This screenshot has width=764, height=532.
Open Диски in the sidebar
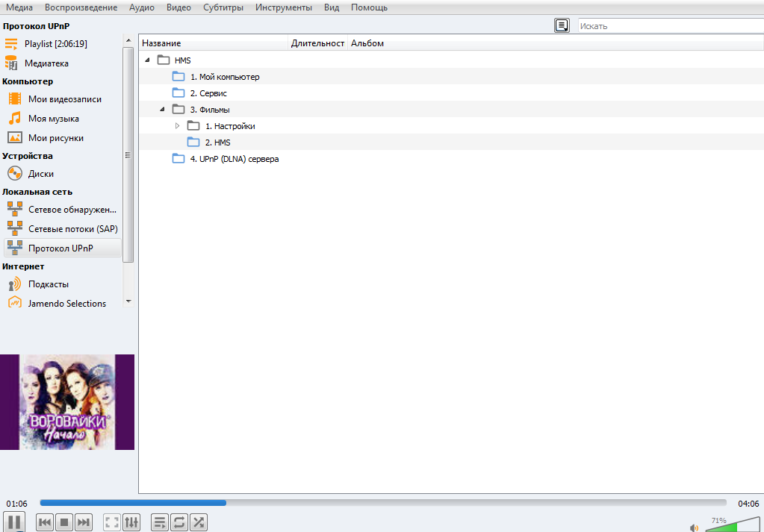41,174
